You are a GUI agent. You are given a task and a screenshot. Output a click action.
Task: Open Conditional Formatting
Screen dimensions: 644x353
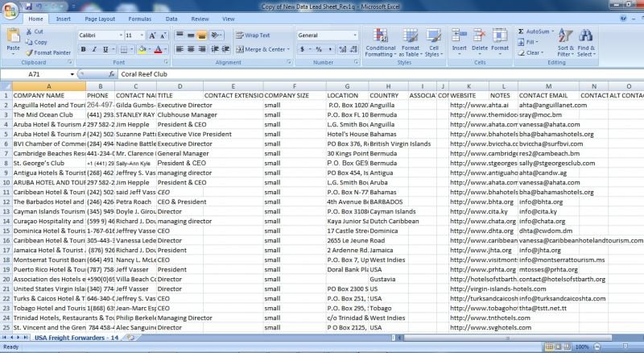[380, 42]
